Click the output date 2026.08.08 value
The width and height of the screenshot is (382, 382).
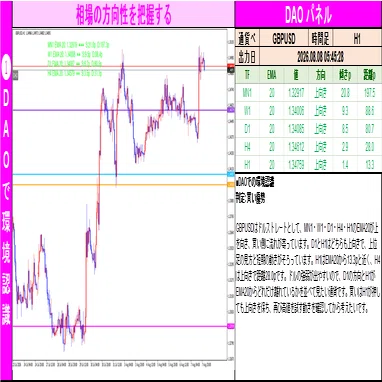tap(320, 57)
